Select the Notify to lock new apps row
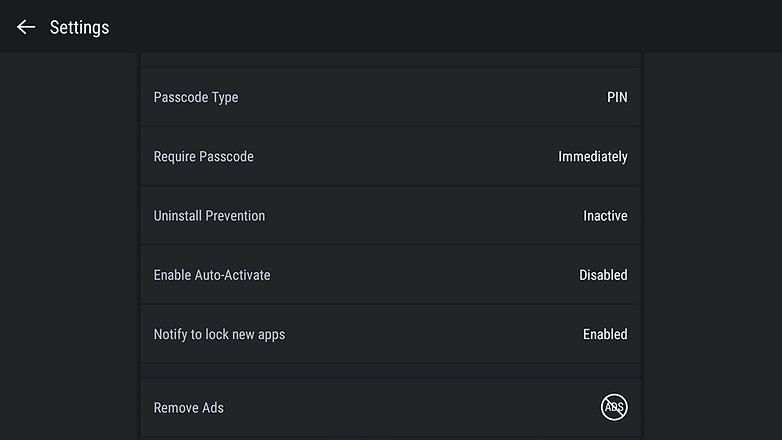The image size is (782, 440). point(391,334)
